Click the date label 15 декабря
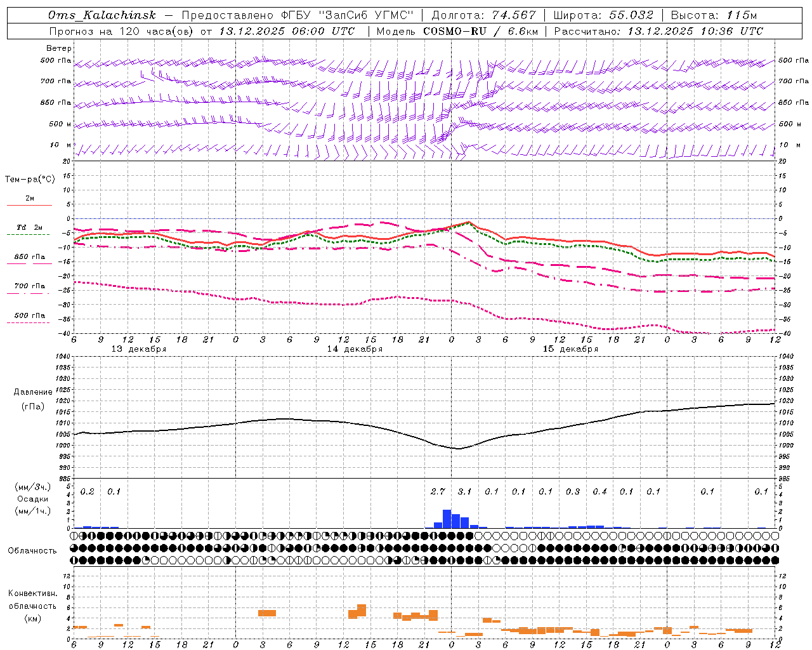The image size is (812, 650). coord(570,349)
